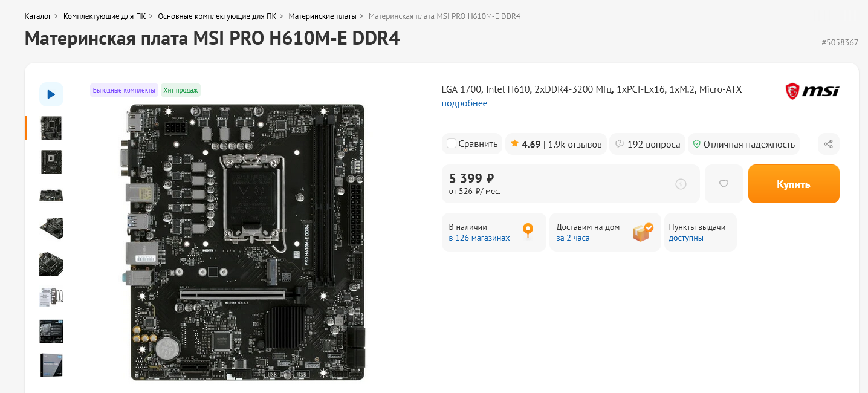Click the orange map pin icon
Screen dimensions: 868x393
click(x=528, y=232)
